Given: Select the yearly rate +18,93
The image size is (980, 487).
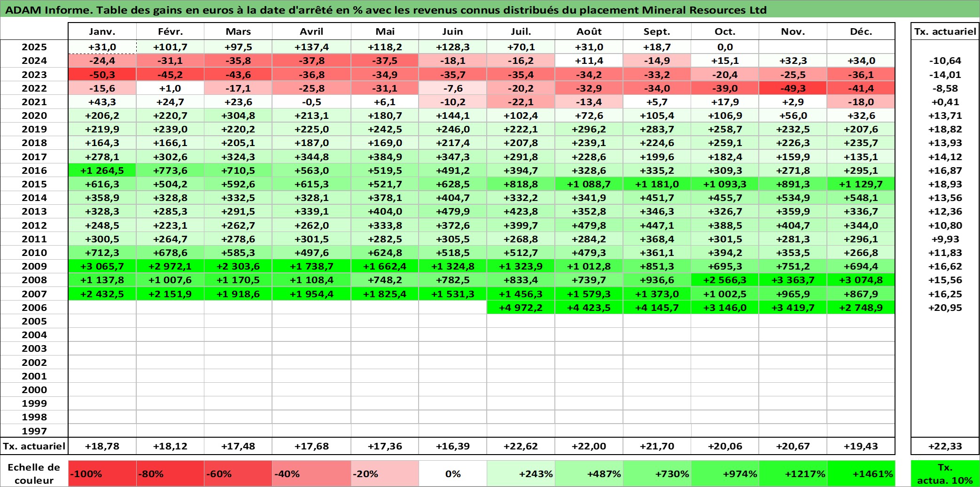Looking at the screenshot, I should (945, 184).
